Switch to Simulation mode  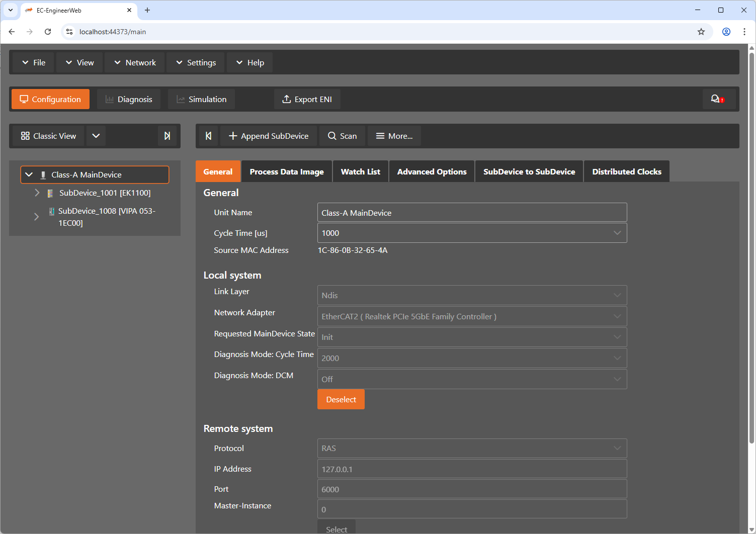201,99
